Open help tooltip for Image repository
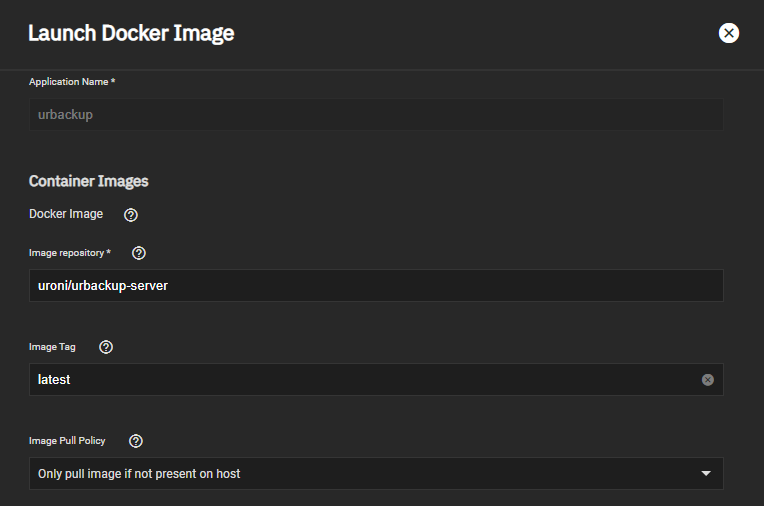The width and height of the screenshot is (764, 506). [139, 253]
